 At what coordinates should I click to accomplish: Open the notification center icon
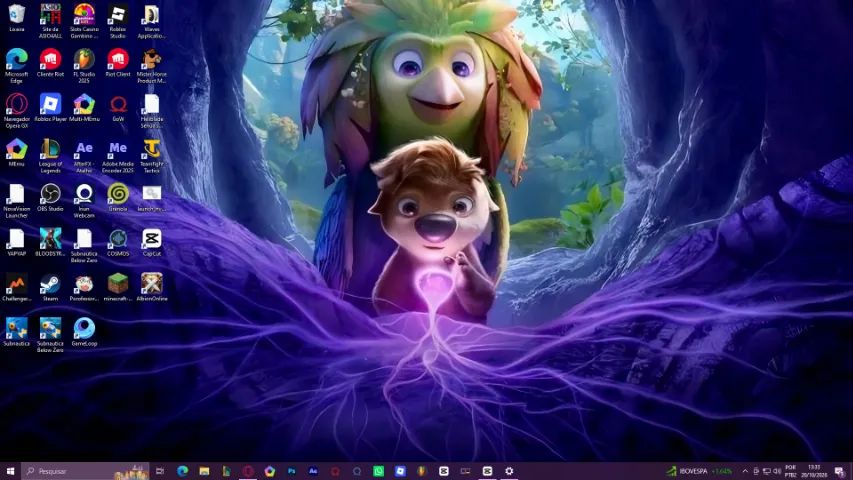[x=839, y=471]
